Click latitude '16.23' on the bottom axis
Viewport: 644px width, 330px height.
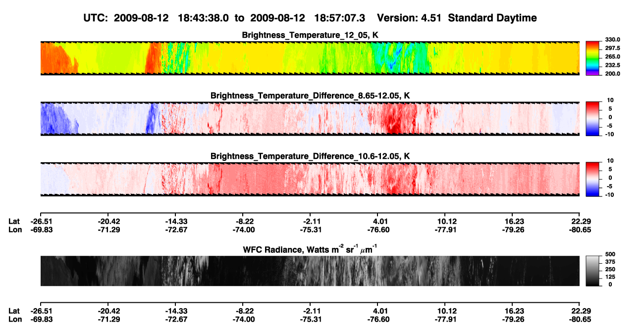point(514,311)
